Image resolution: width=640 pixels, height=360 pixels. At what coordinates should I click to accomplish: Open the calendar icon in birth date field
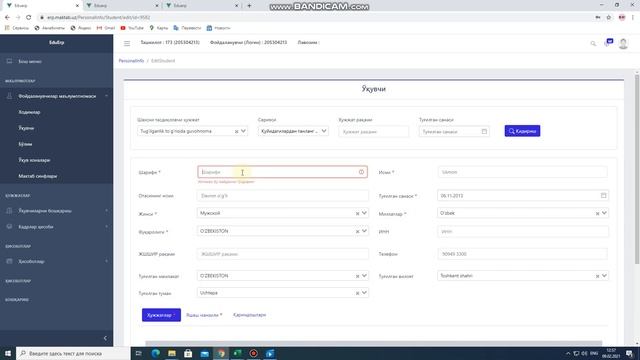(603, 196)
